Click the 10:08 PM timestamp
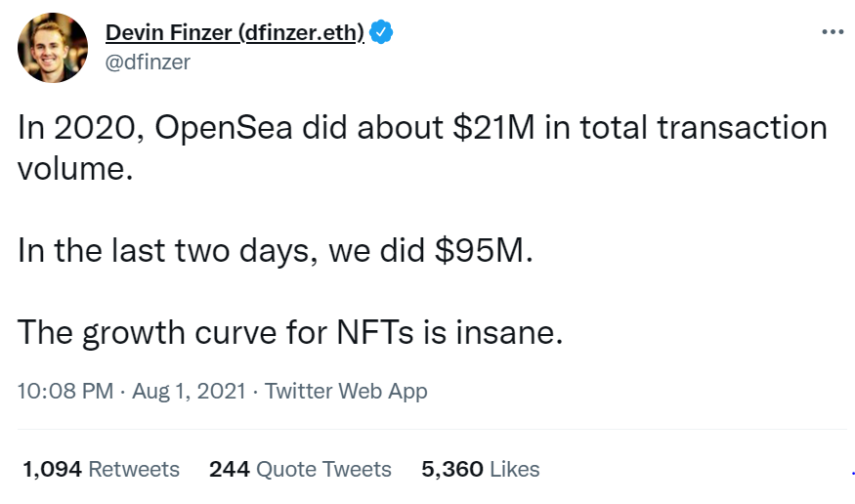 point(65,392)
